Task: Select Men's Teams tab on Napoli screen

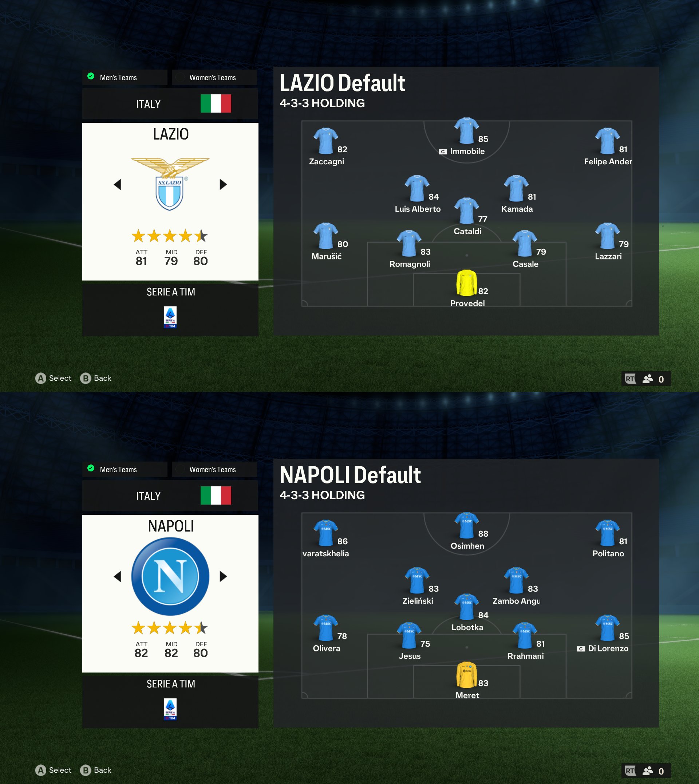Action: point(119,469)
